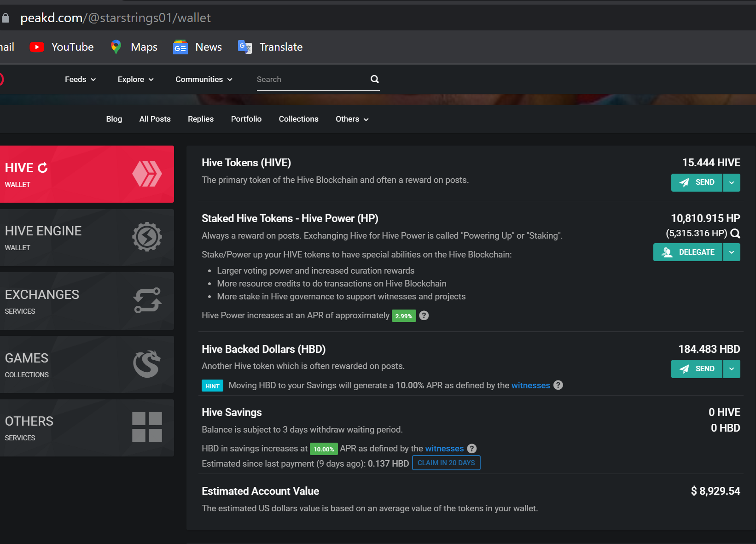Open the Google Translate bookmark icon
The image size is (756, 544).
(x=245, y=47)
